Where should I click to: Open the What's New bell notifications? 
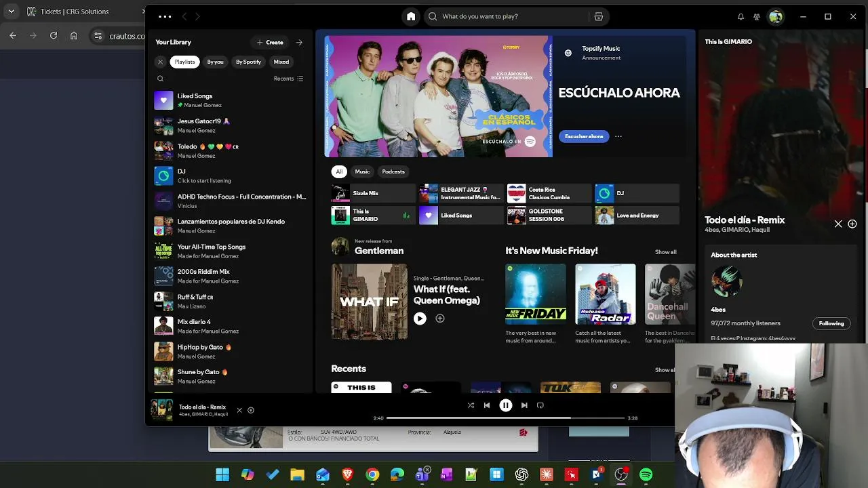[x=741, y=16]
